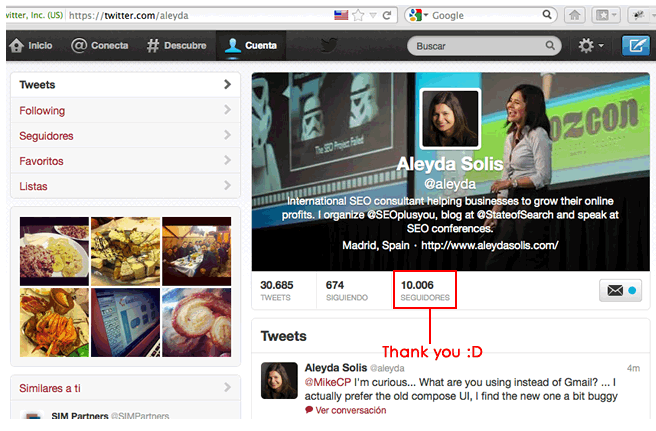Focus the Buscar search field
656x431 pixels.
(x=484, y=46)
